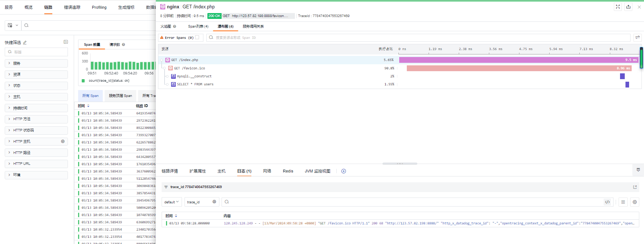
Task: Open help tooltip next to flame graph tab
Action: [174, 26]
